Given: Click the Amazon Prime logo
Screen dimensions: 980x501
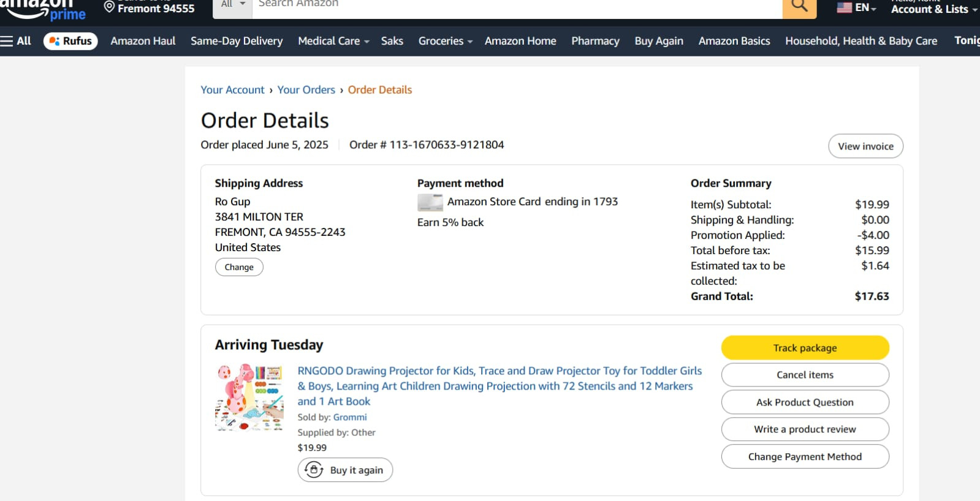Looking at the screenshot, I should point(43,9).
